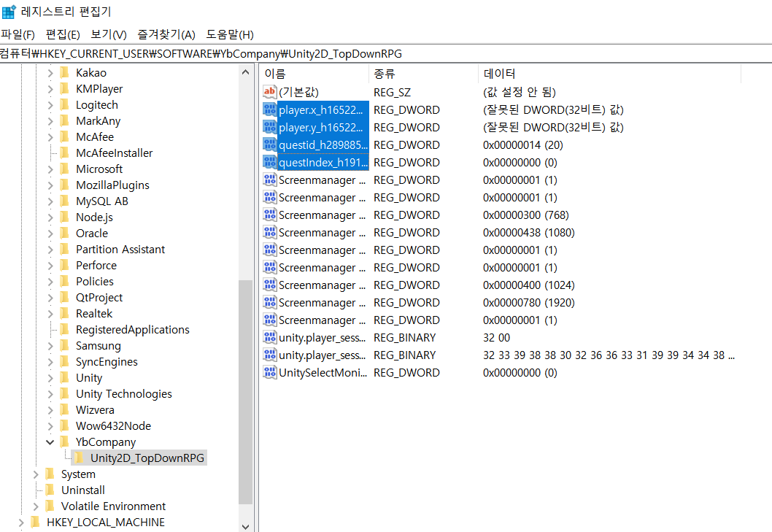
Task: Click the data cell 0x00000014 (20)
Action: [x=523, y=144]
